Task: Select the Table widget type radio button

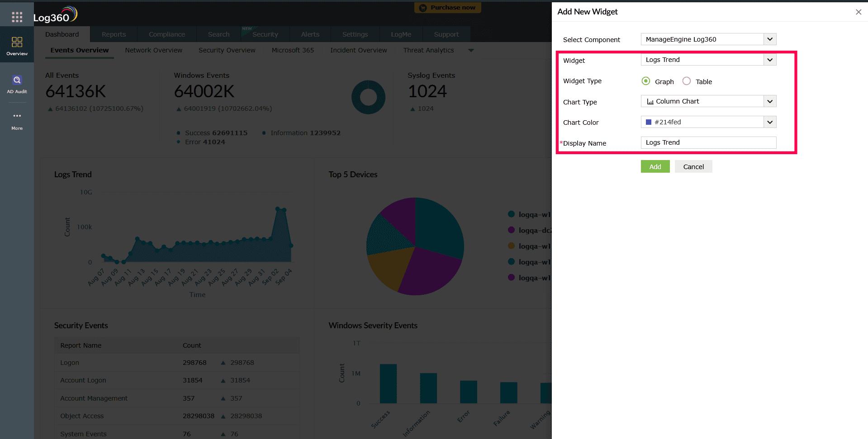Action: point(686,81)
